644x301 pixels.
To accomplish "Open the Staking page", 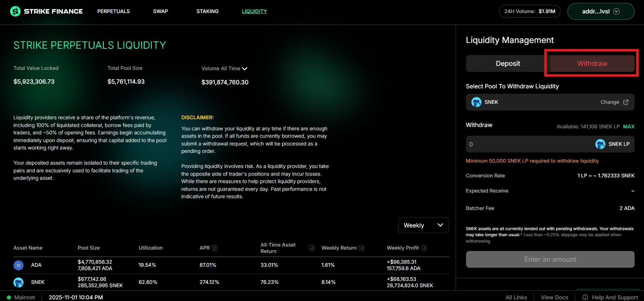I will (x=207, y=11).
